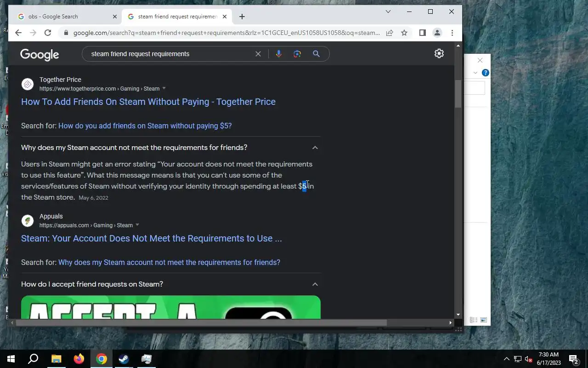Close the background window with X
The image size is (588, 368).
(x=480, y=60)
